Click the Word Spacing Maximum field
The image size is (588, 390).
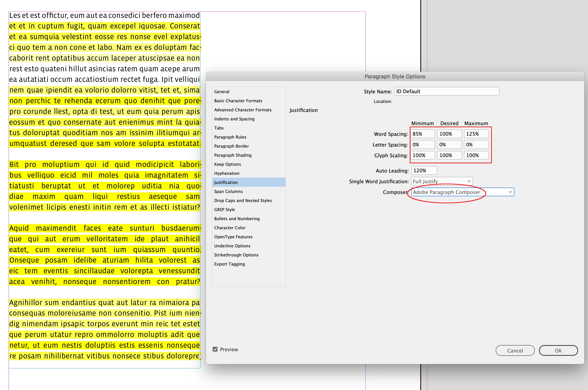(476, 134)
